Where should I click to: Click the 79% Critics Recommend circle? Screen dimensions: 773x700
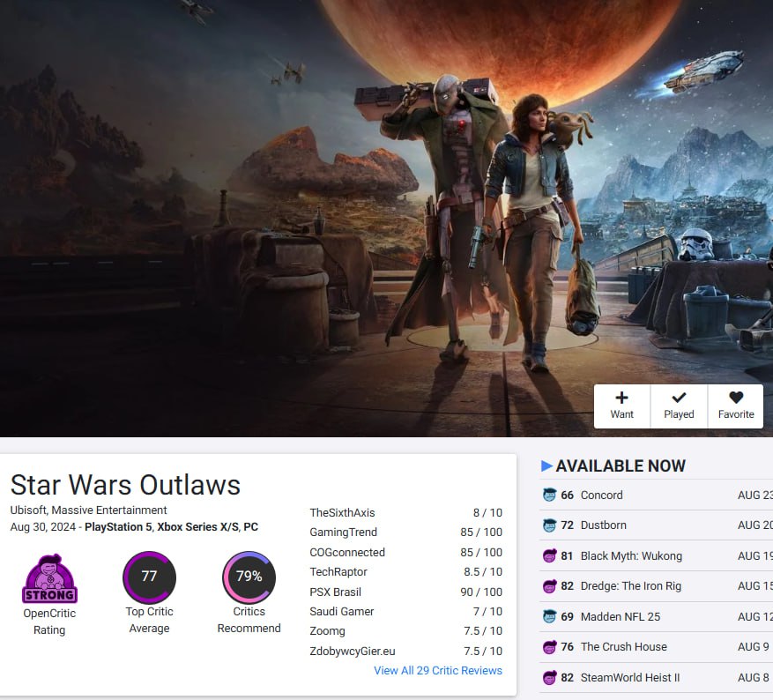click(249, 577)
